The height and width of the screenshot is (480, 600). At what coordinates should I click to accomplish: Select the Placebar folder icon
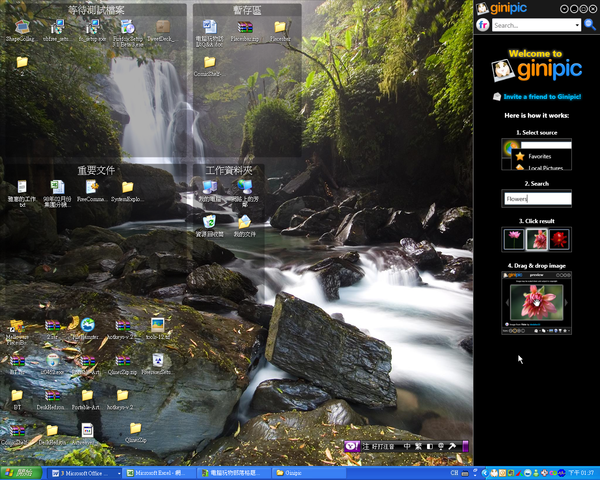point(280,27)
